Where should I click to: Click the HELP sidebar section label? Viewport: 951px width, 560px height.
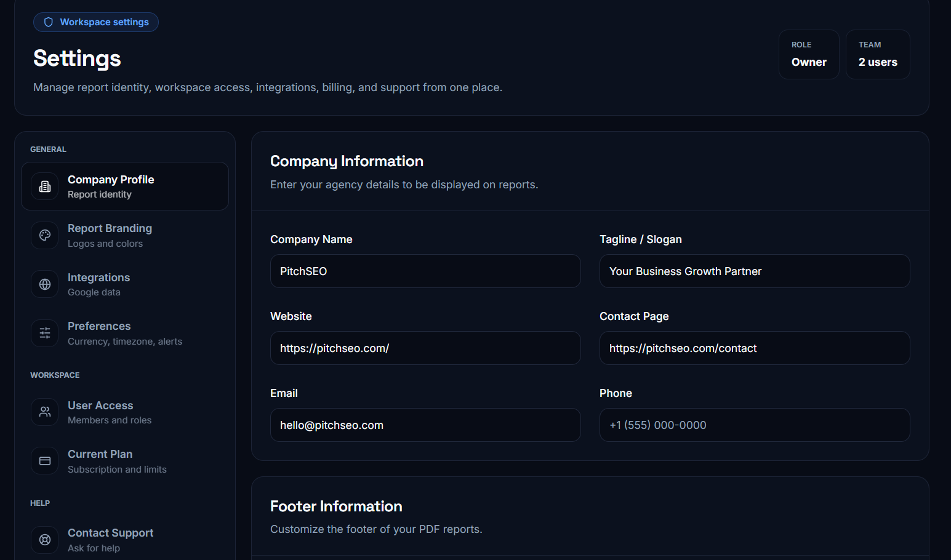coord(40,503)
